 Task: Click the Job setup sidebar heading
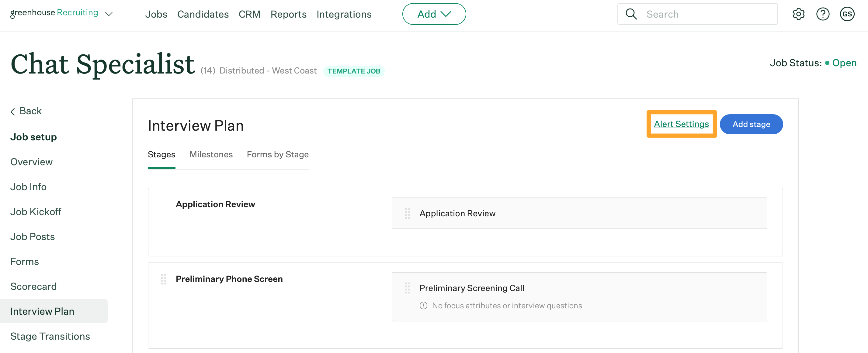pos(33,137)
